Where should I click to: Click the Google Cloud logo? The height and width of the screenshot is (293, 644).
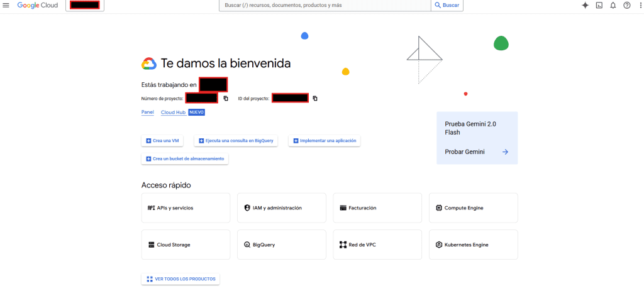[37, 5]
